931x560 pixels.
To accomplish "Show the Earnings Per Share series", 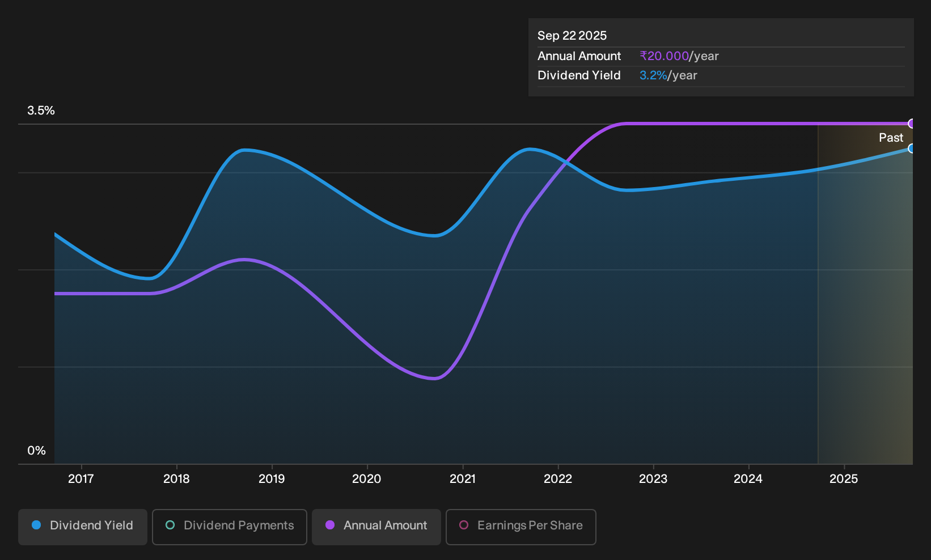I will coord(521,527).
